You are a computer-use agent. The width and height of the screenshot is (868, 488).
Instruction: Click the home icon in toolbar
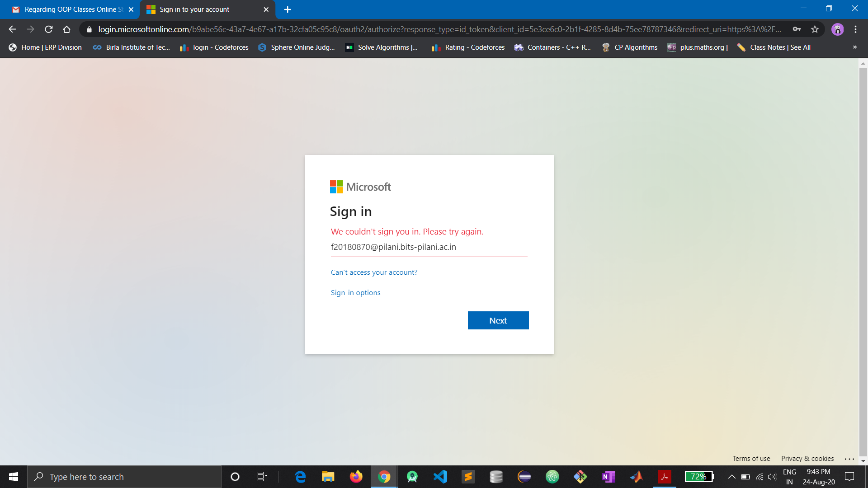66,29
